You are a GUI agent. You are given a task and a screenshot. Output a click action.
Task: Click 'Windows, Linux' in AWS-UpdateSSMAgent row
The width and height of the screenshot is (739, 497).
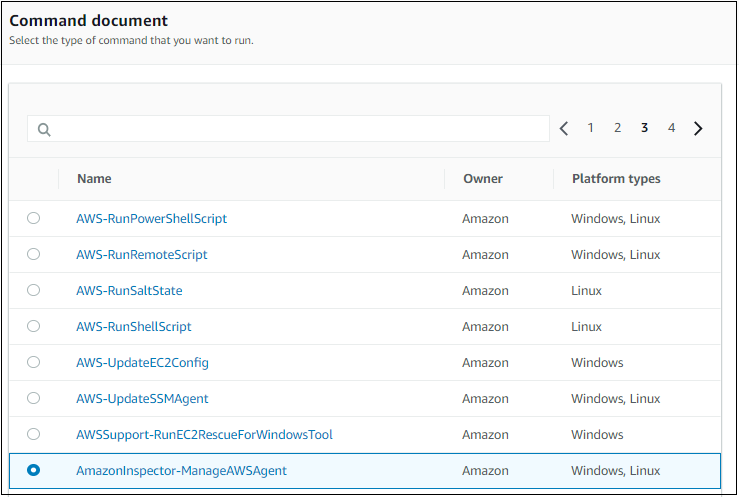point(616,399)
